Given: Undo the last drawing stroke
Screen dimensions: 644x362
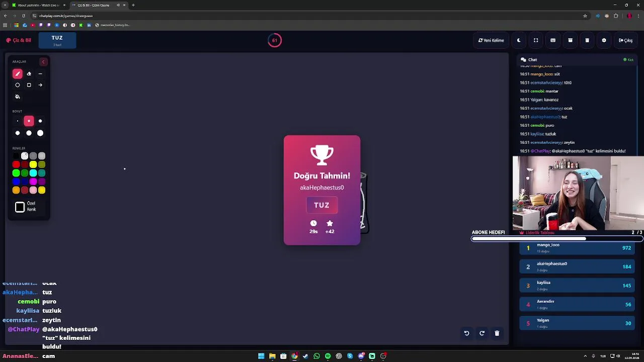Looking at the screenshot, I should 466,333.
